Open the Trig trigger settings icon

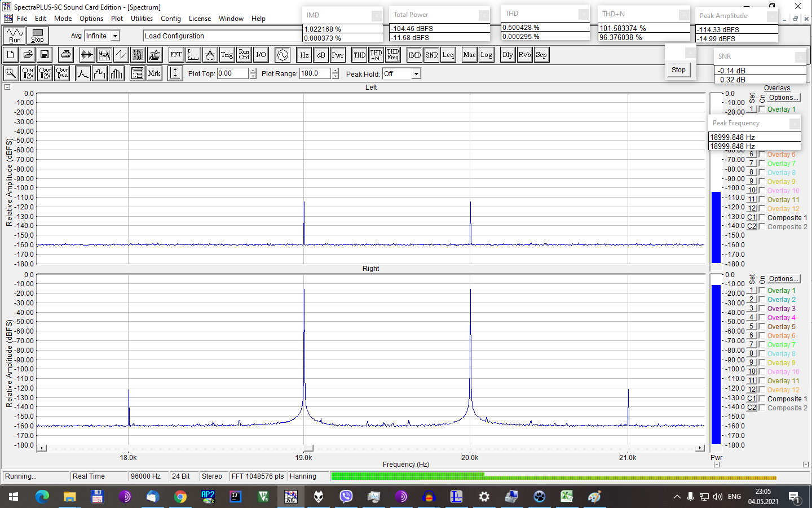(227, 55)
